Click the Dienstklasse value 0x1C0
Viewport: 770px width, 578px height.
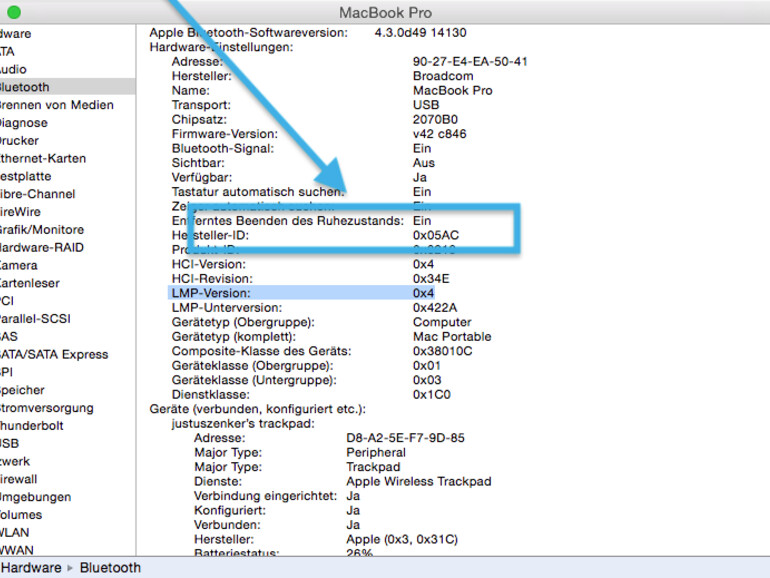pos(431,395)
